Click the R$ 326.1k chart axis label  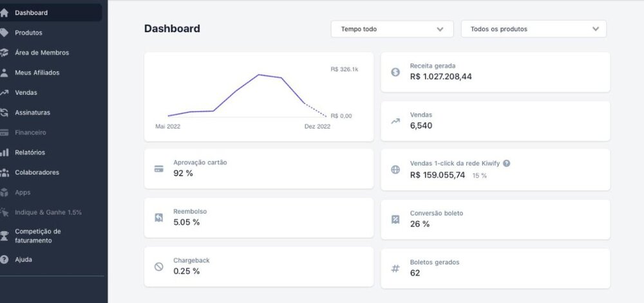344,69
